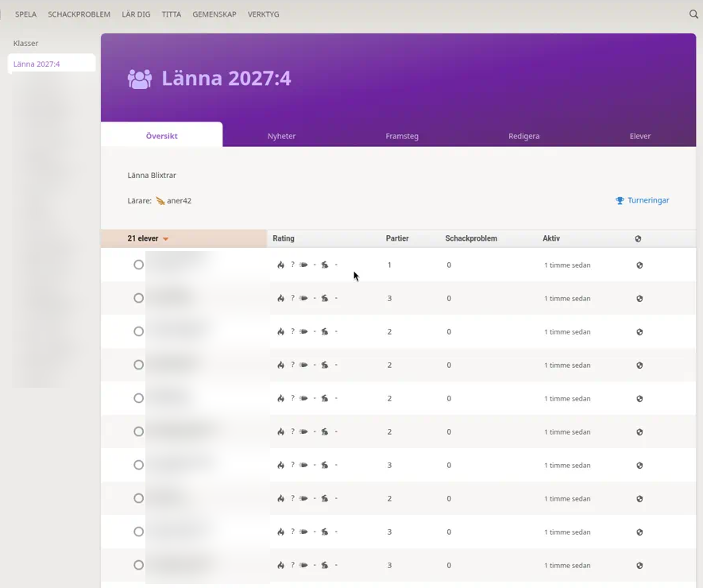The image size is (703, 588).
Task: Sort students using the 21 elever arrow
Action: tap(165, 239)
